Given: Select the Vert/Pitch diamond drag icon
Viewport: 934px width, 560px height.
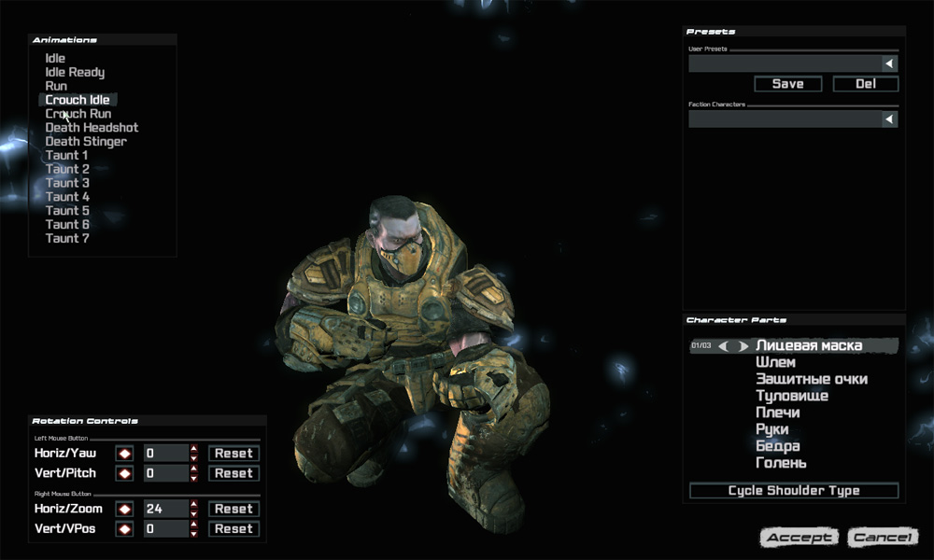Looking at the screenshot, I should click(x=124, y=474).
